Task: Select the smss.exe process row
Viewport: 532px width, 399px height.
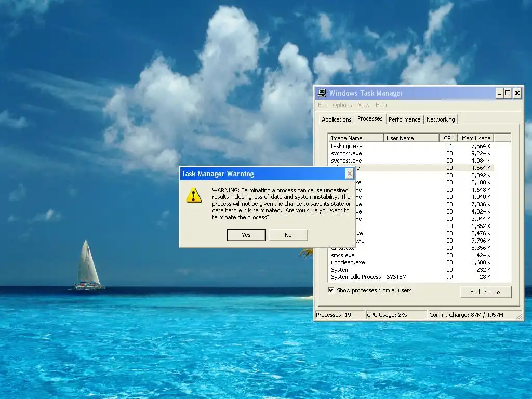Action: 411,255
